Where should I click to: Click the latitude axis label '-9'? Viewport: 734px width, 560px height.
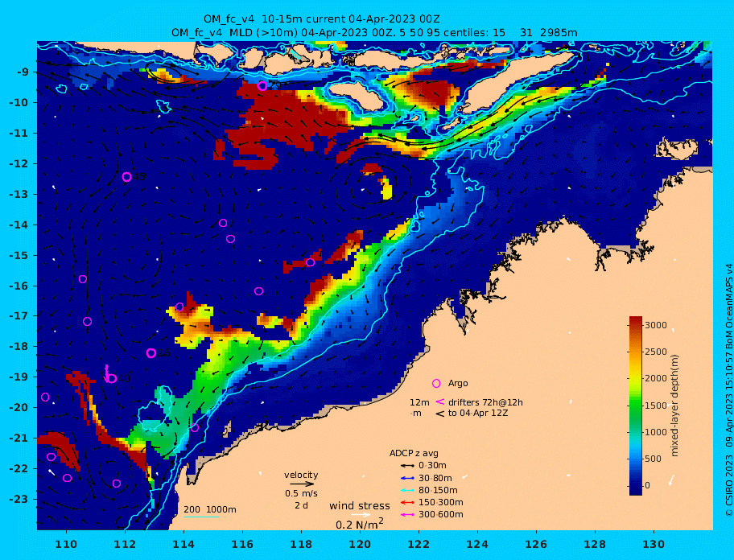pos(23,72)
